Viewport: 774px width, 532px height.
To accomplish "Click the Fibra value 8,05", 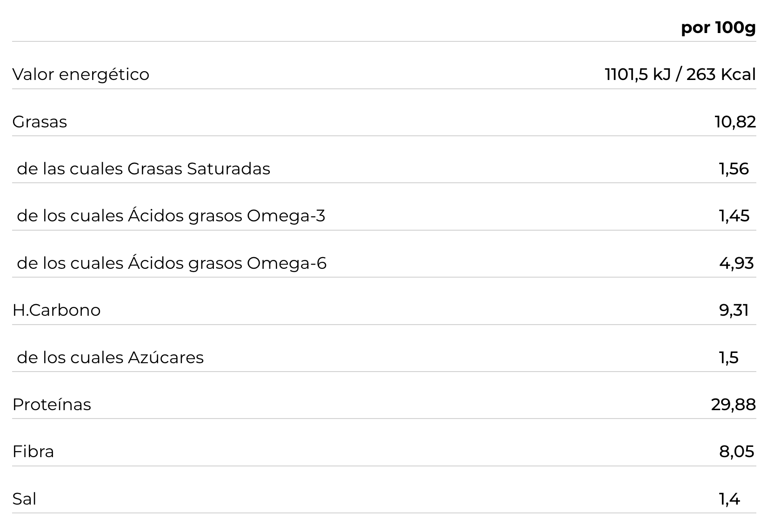I will tap(736, 452).
